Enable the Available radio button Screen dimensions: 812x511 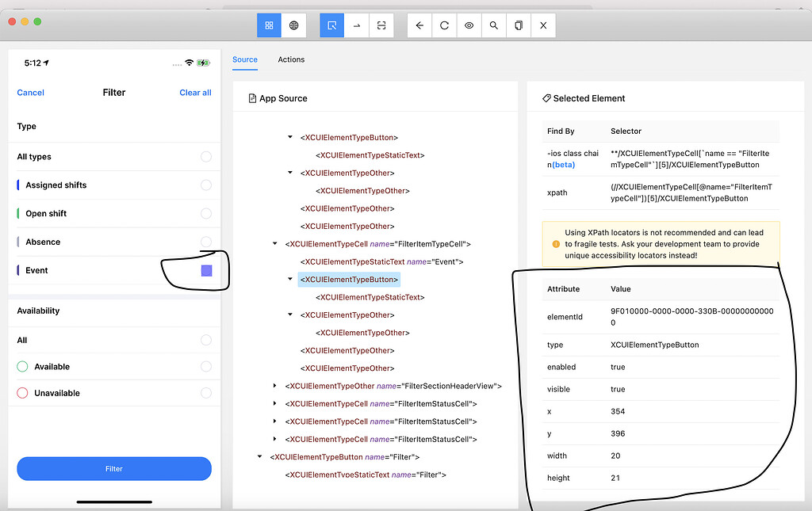(x=205, y=364)
